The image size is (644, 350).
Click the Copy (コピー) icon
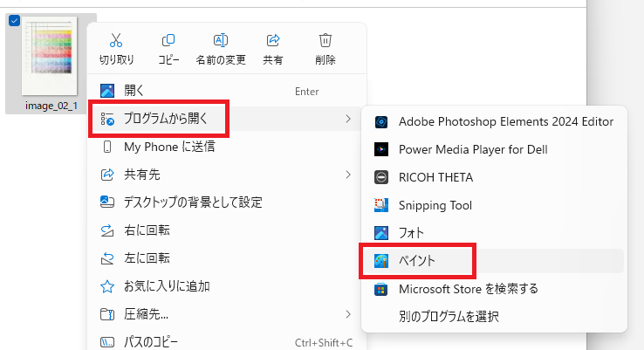(x=168, y=40)
